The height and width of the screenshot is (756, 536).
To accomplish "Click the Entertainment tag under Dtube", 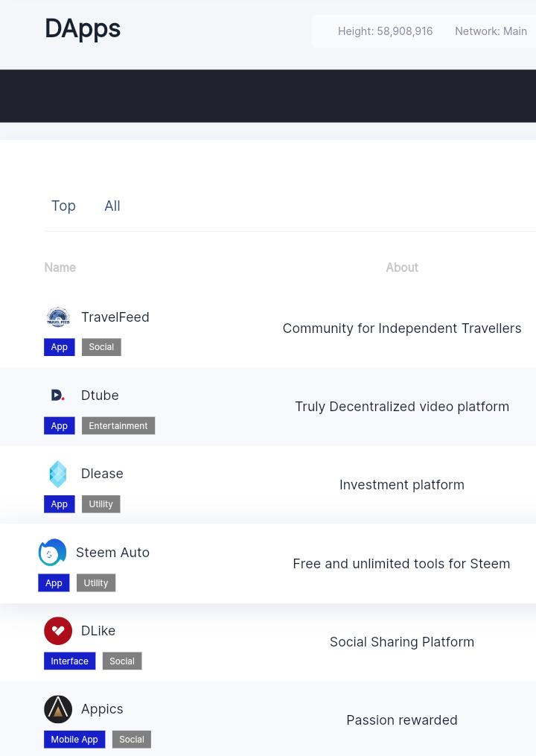I will point(118,426).
